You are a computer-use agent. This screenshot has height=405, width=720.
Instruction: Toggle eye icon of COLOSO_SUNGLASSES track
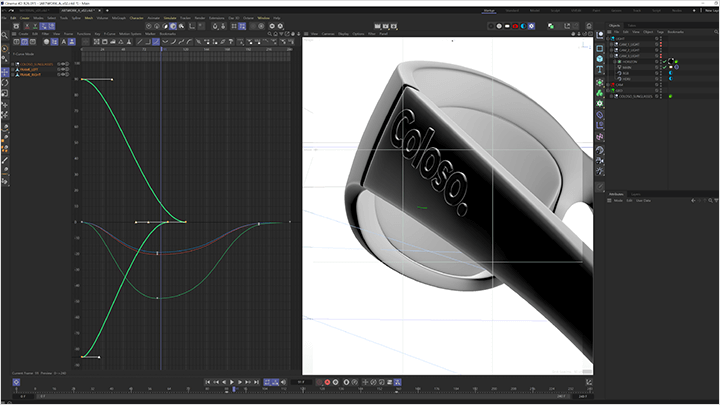pyautogui.click(x=63, y=64)
